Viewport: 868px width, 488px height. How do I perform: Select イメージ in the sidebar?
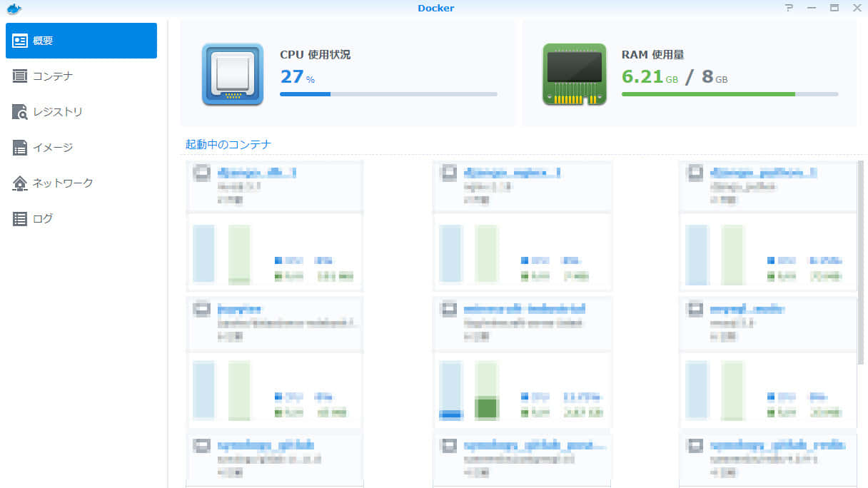coord(81,148)
